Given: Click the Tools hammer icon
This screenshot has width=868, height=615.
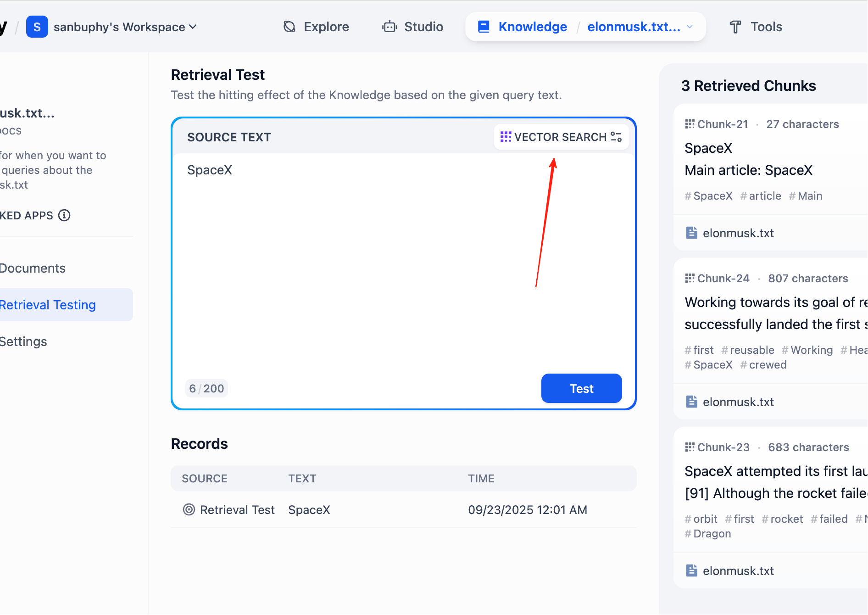Looking at the screenshot, I should [x=735, y=27].
